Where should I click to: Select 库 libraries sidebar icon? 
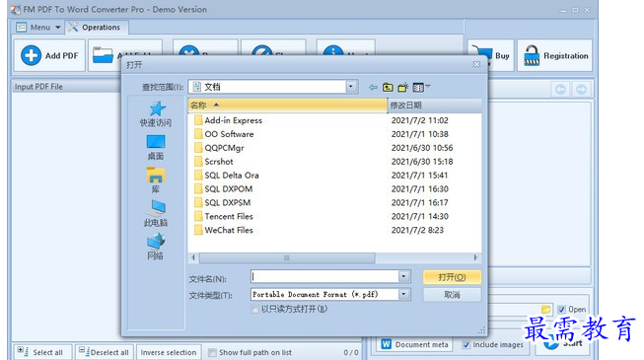[156, 180]
